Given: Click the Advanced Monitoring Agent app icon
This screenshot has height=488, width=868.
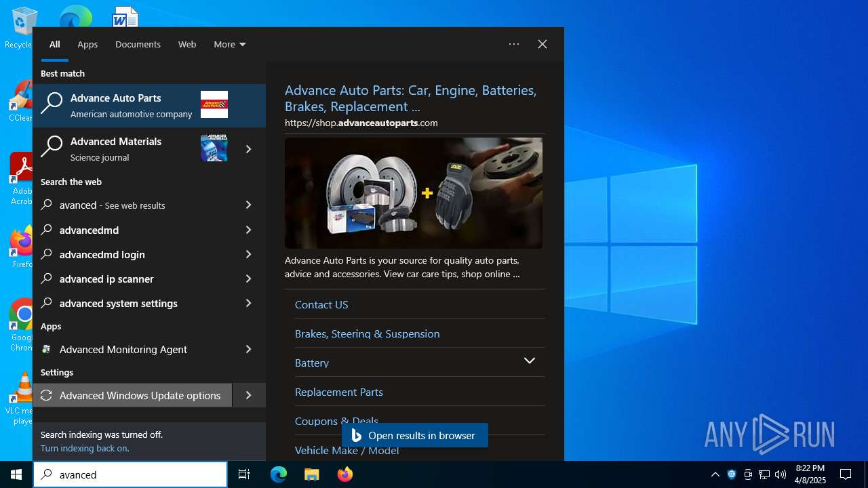Looking at the screenshot, I should pos(46,349).
